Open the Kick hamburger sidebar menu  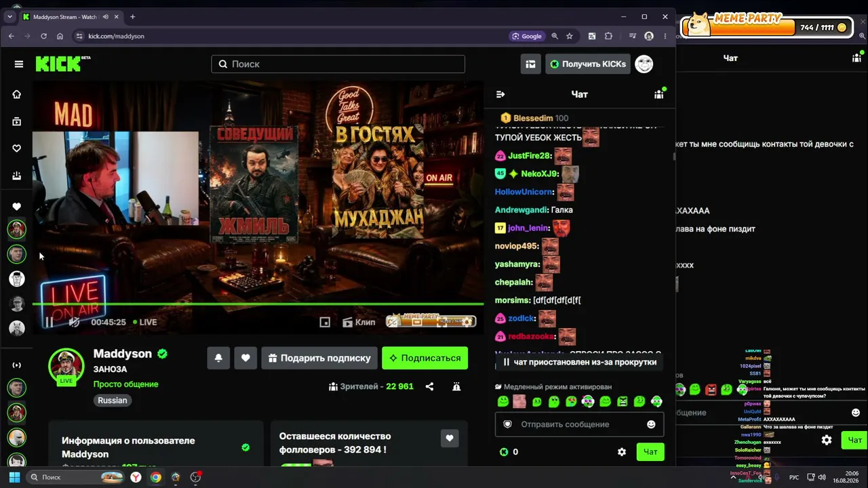18,64
